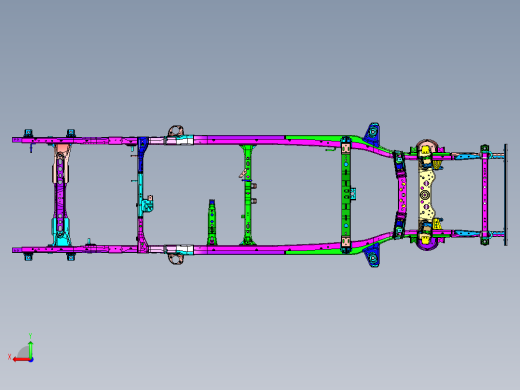The image size is (520, 390).
Task: Select the front magenta and peach cross-member
Action: click(60, 195)
